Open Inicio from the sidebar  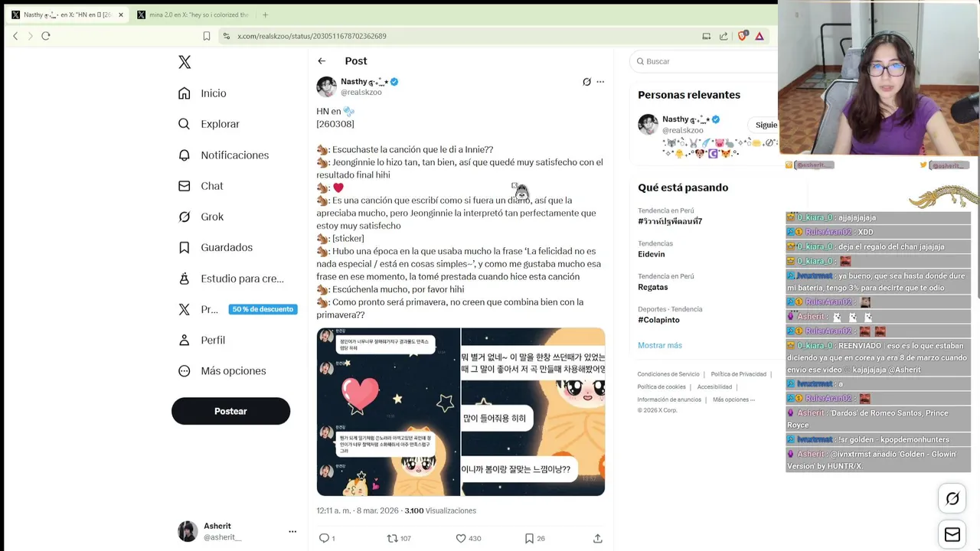coord(203,93)
